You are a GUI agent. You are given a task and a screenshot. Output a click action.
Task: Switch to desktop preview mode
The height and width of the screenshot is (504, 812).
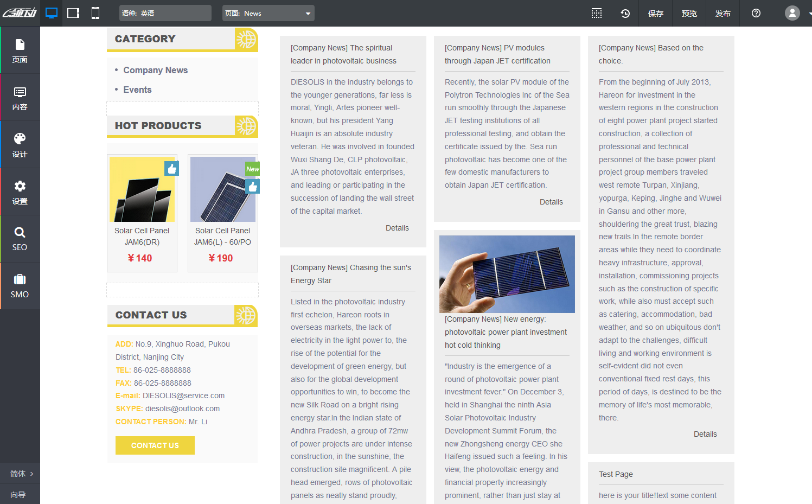(52, 13)
